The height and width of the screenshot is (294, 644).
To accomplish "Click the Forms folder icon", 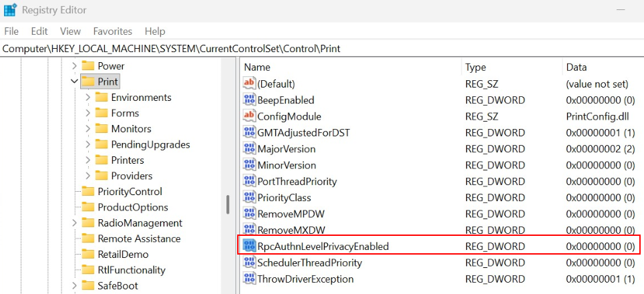I will (x=102, y=113).
